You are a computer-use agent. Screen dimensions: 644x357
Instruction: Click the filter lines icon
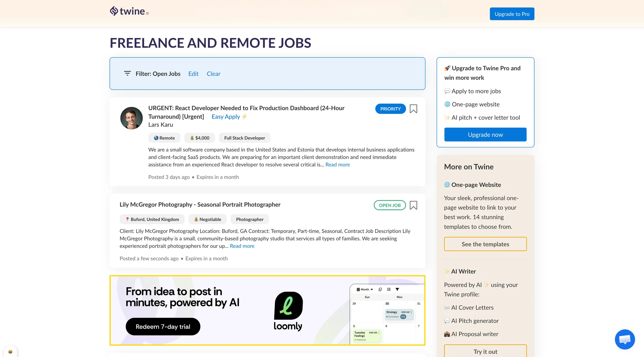click(128, 74)
